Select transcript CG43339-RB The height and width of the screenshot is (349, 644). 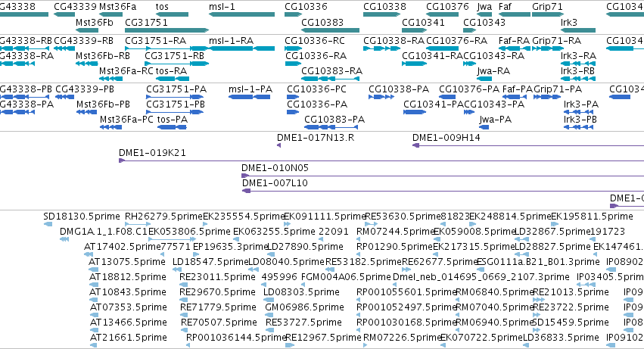tap(83, 41)
